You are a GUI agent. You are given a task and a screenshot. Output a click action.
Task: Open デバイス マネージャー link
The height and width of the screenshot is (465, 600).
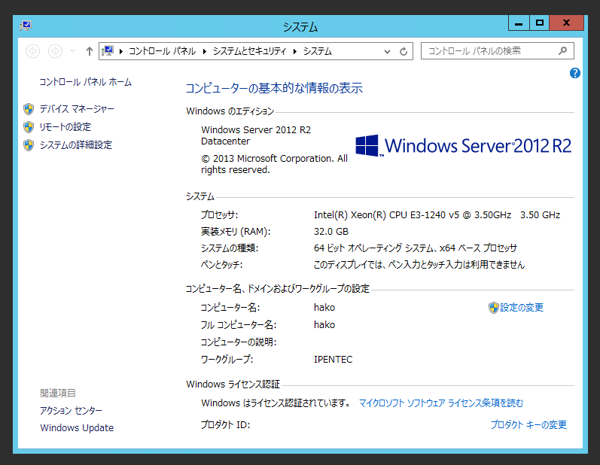tap(77, 109)
